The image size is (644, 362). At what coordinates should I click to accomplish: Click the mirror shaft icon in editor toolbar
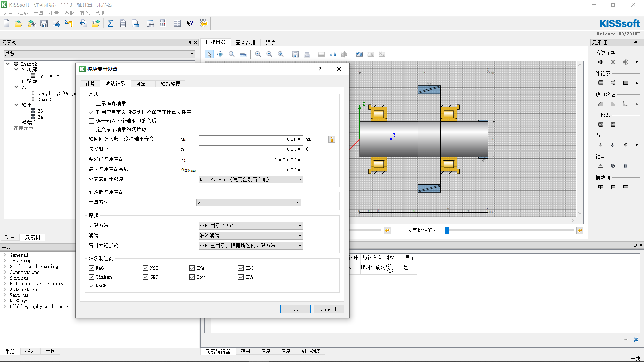pyautogui.click(x=333, y=54)
